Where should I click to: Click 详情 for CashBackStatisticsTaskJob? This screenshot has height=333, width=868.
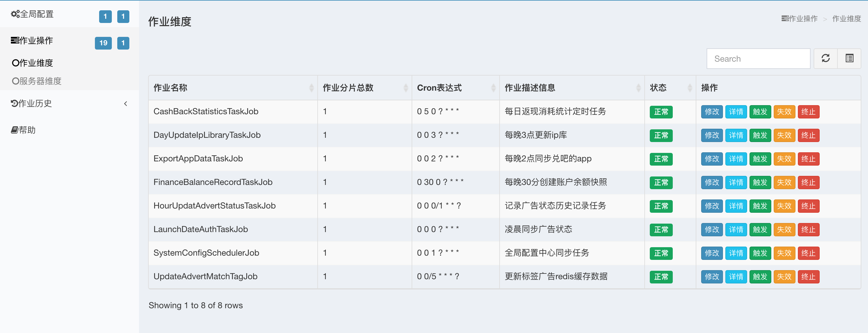click(x=736, y=112)
